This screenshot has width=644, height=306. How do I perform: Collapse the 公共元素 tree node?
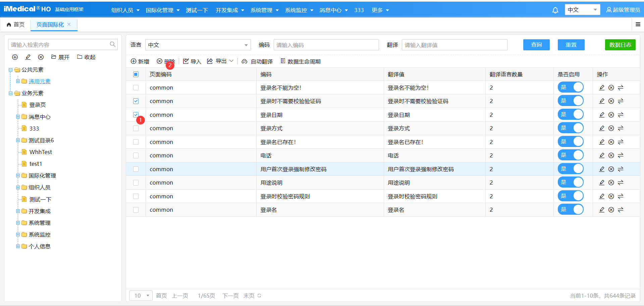(x=10, y=70)
